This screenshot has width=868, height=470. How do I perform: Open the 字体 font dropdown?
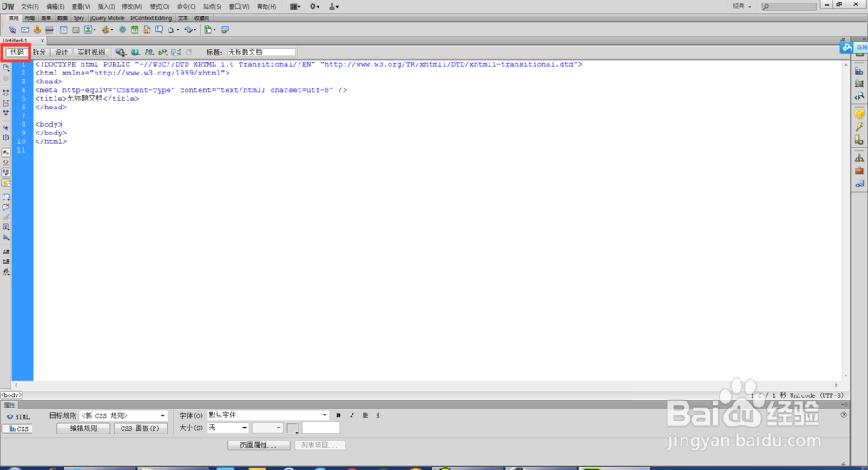(x=268, y=415)
